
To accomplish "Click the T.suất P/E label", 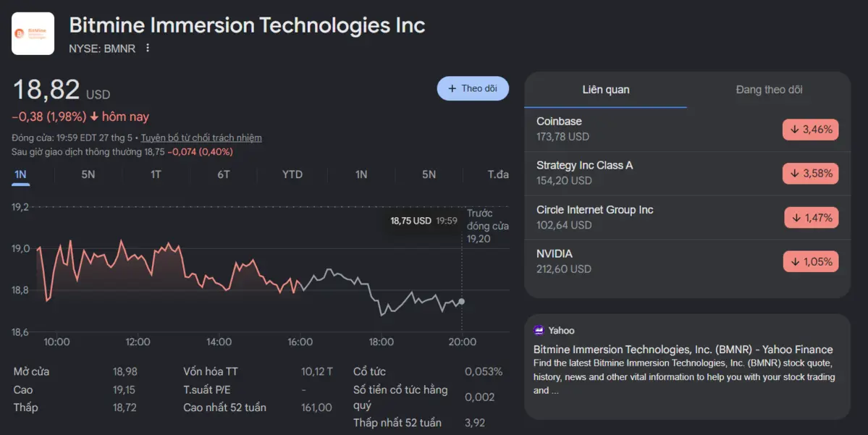I will point(206,389).
